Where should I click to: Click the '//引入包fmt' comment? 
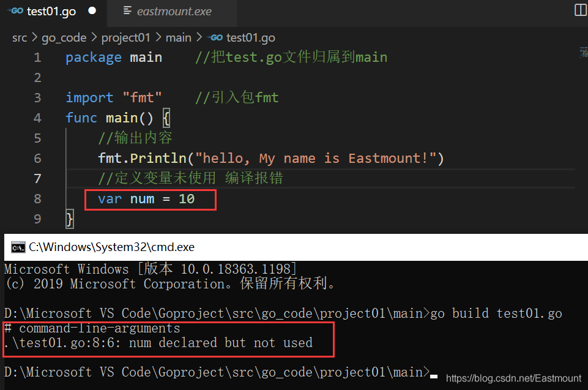[237, 97]
